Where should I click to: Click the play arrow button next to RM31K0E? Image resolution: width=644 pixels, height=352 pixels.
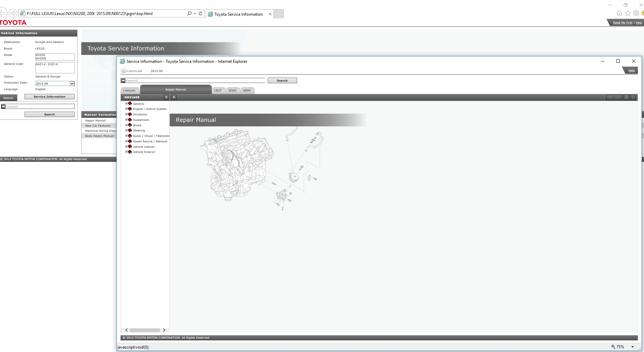click(x=174, y=97)
